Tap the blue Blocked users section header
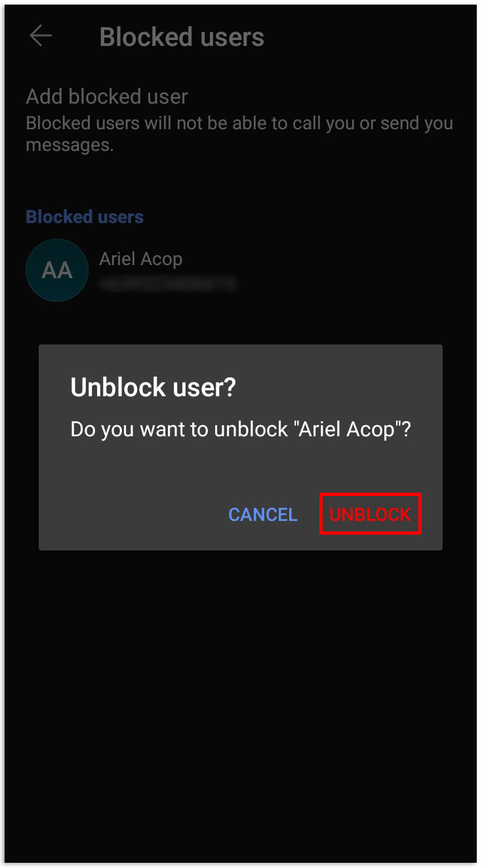The image size is (482, 868). 85,217
